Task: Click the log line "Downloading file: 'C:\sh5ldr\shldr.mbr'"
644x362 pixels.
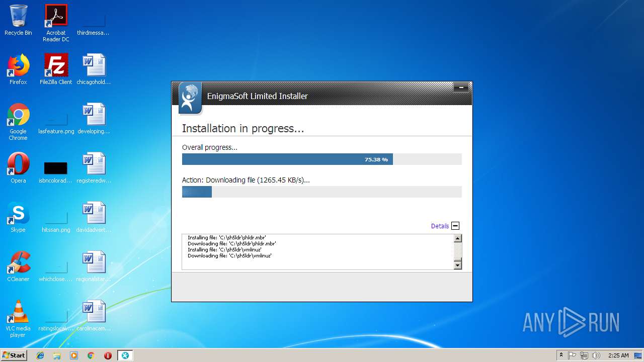Action: [232, 243]
